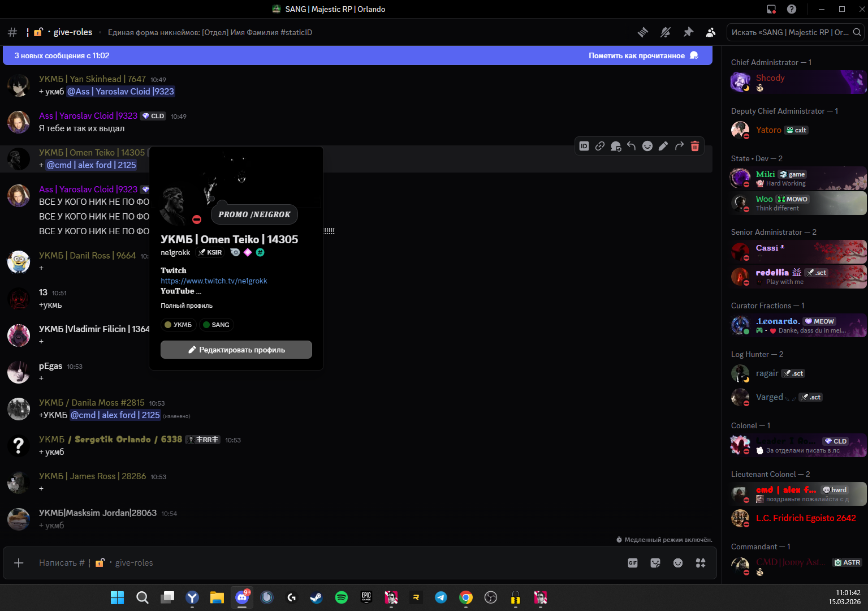Image resolution: width=868 pixels, height=611 pixels.
Task: Open the channel threads icon in the header
Action: (643, 32)
